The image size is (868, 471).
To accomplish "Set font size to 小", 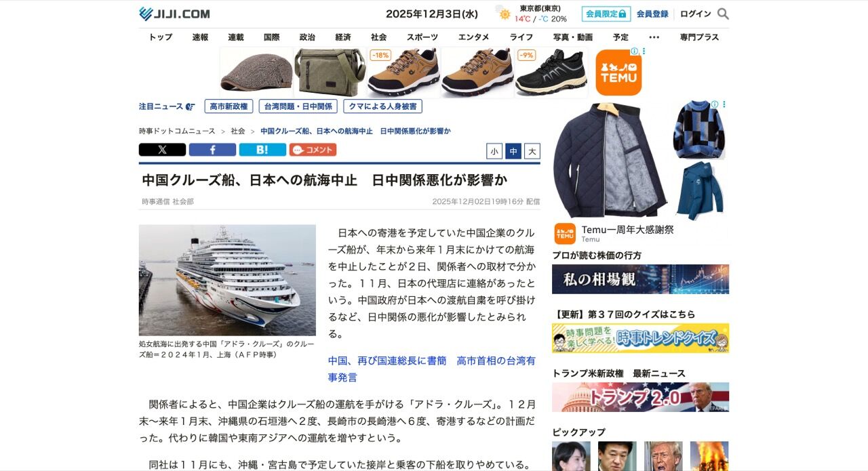I will (494, 151).
